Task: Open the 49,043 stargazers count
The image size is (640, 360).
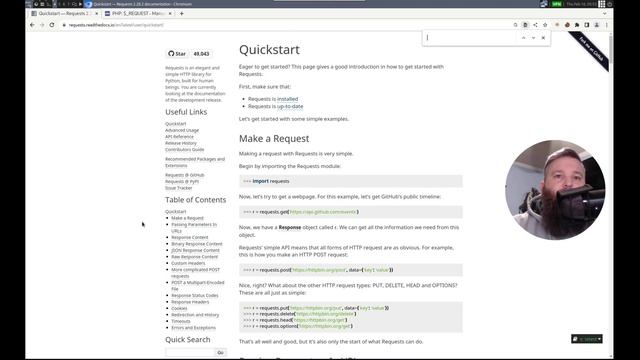Action: [x=201, y=53]
